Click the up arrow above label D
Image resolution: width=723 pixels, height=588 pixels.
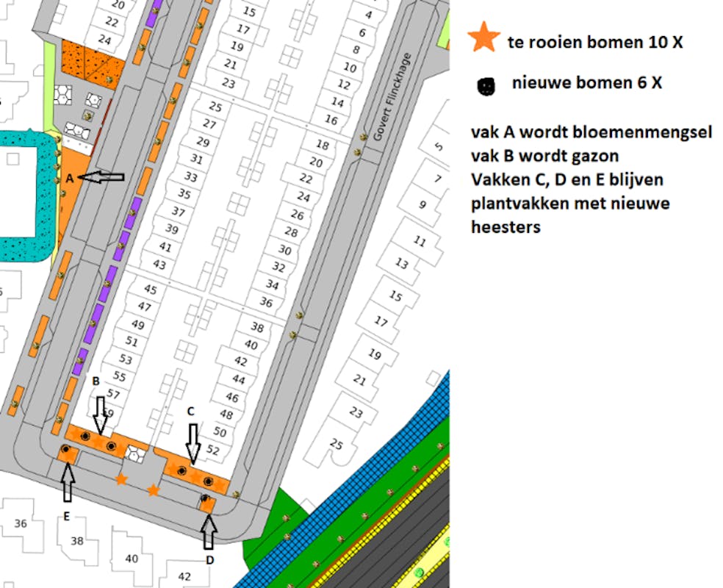pyautogui.click(x=209, y=532)
